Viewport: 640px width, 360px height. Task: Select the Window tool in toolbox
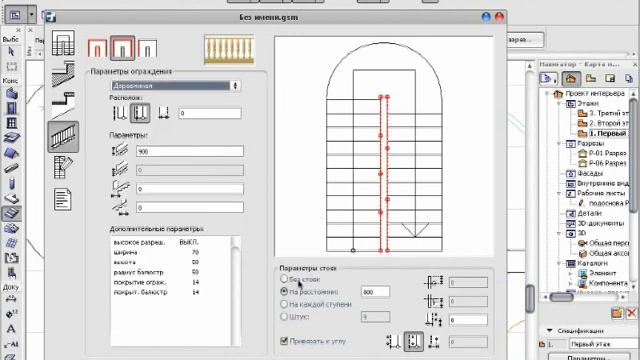click(11, 123)
